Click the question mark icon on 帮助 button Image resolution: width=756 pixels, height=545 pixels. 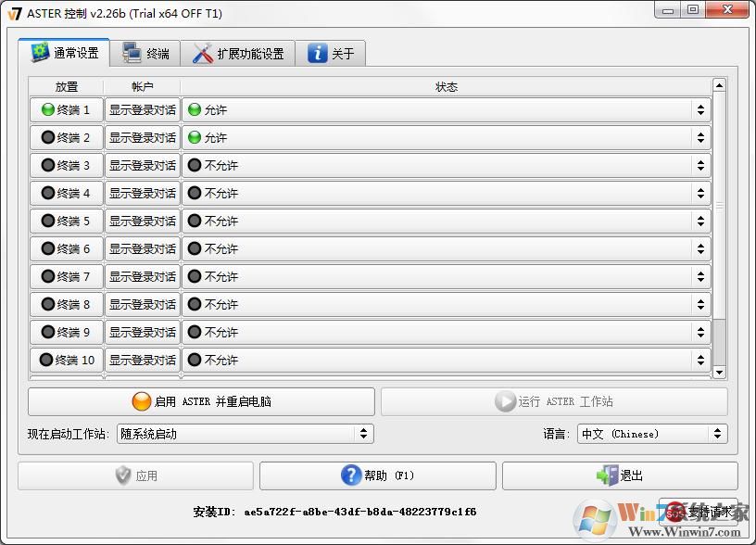click(351, 475)
